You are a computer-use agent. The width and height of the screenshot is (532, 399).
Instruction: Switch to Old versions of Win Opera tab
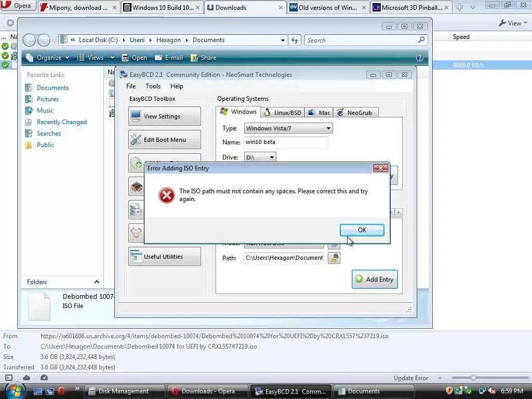click(x=328, y=7)
